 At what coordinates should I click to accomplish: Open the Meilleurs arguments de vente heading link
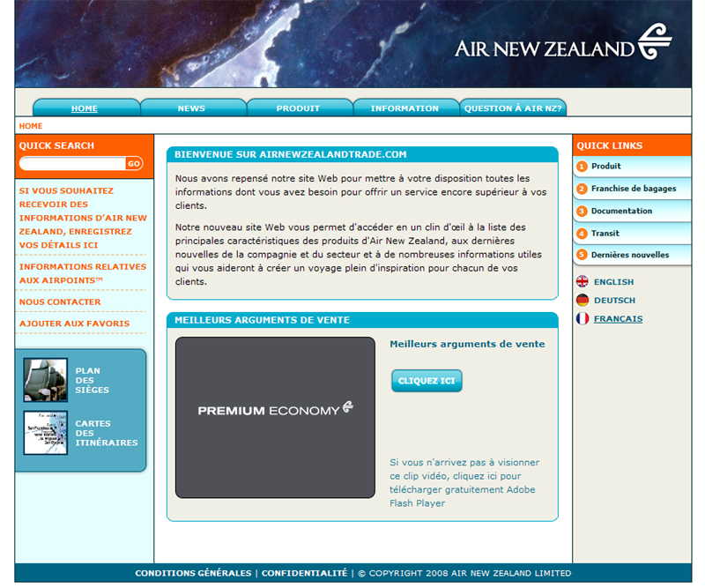[x=467, y=344]
